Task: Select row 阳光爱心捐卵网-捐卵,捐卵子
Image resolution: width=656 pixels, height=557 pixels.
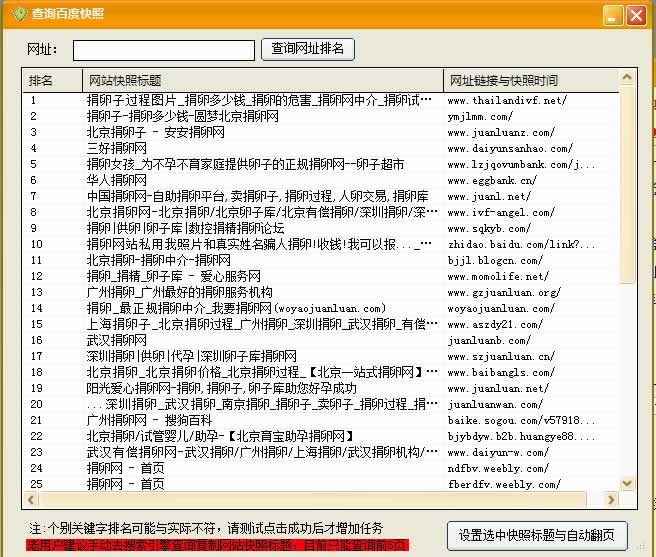Action: click(321, 388)
